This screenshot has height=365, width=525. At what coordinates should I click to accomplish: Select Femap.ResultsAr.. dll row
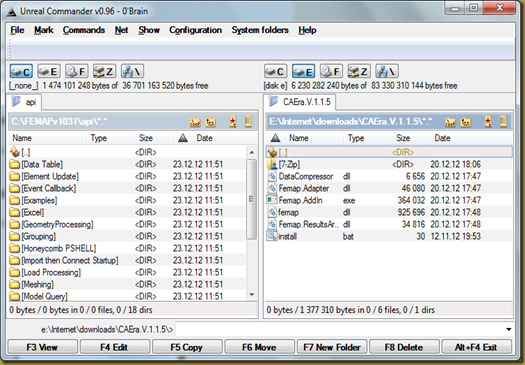pyautogui.click(x=389, y=224)
